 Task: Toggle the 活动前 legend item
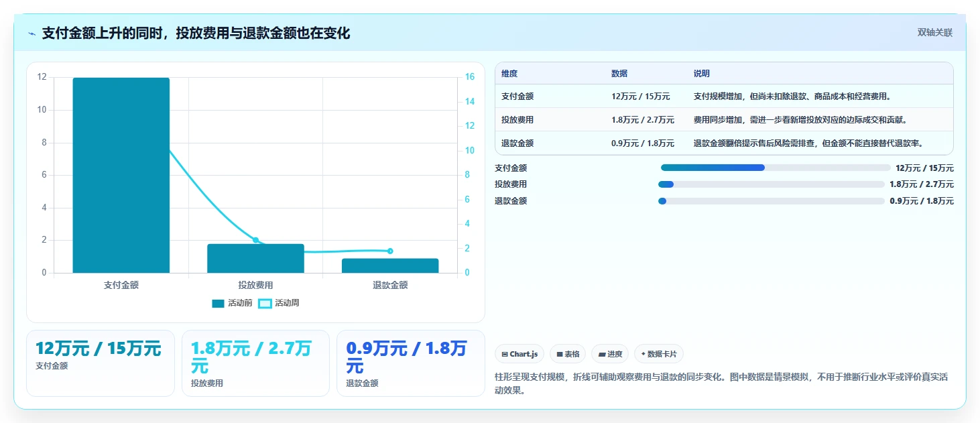232,303
